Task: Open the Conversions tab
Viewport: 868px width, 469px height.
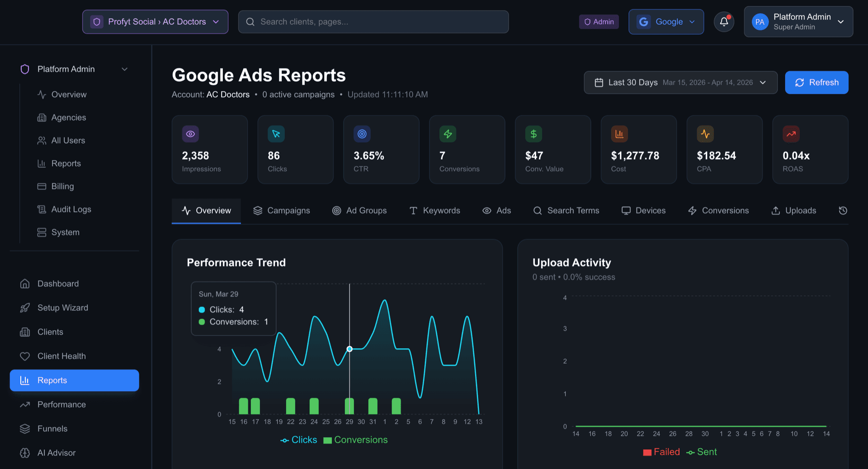Action: tap(718, 211)
